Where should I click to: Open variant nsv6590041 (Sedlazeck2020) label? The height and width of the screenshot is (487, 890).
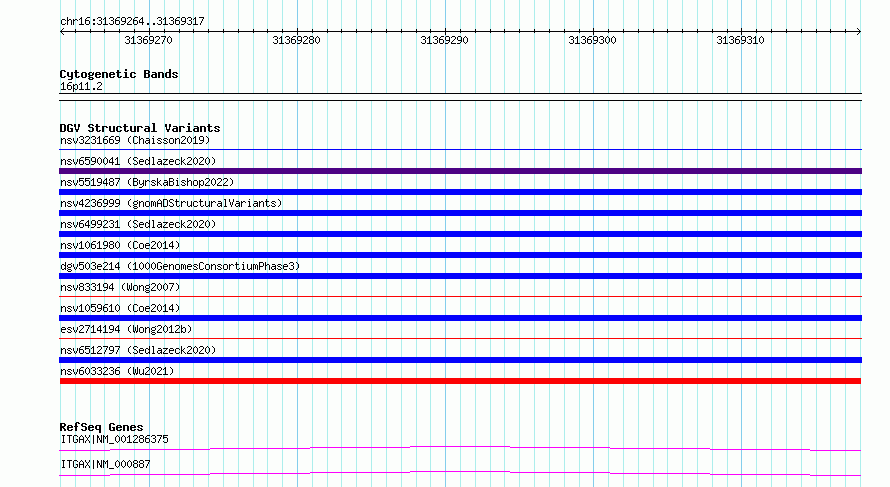pyautogui.click(x=138, y=161)
